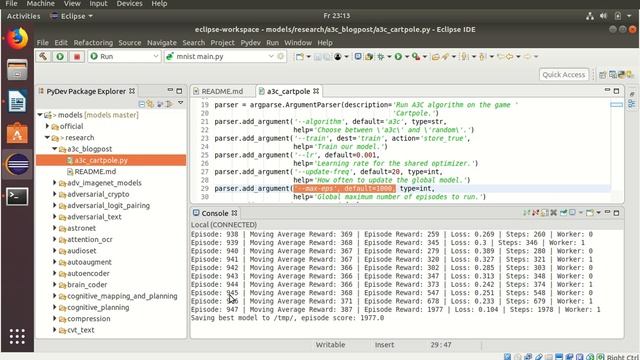Open the Package Explorer view menu triangle
Viewport: 640px width, 360px height.
click(x=180, y=103)
